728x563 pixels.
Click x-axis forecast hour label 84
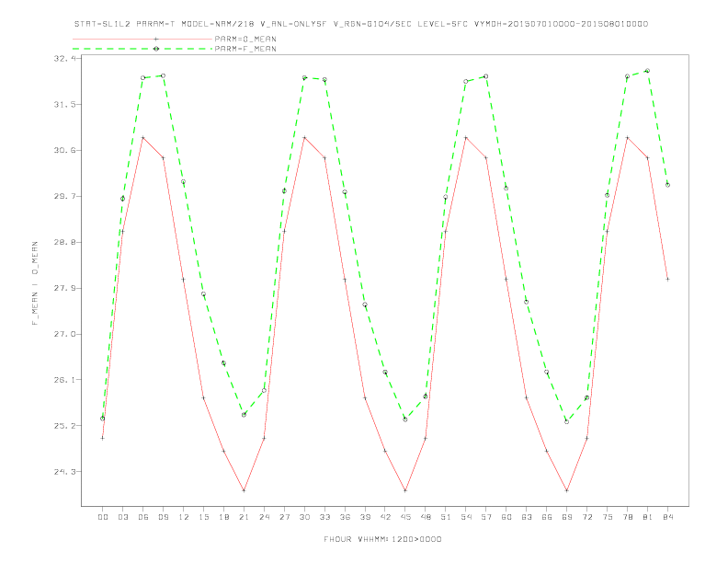click(668, 517)
